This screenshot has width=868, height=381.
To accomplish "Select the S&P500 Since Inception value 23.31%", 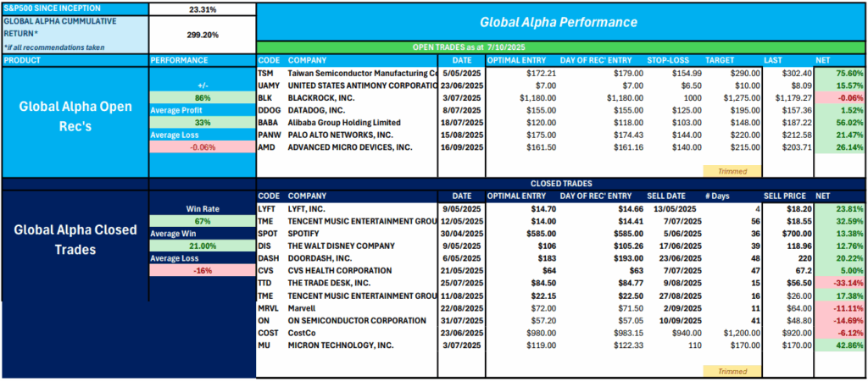I will coord(202,9).
